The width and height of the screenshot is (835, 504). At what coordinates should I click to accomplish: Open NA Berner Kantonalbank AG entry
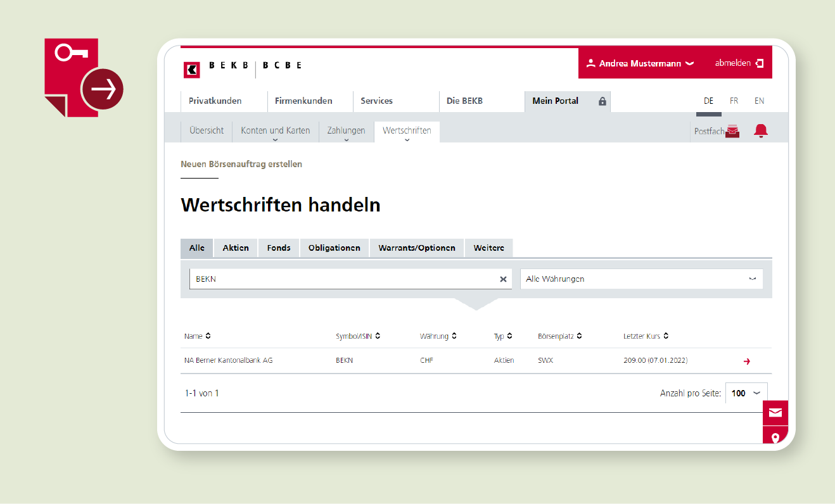pos(228,361)
